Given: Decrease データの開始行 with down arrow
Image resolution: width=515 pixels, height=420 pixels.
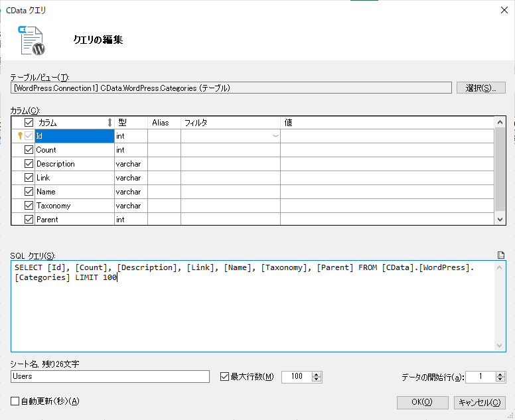Looking at the screenshot, I should point(500,380).
